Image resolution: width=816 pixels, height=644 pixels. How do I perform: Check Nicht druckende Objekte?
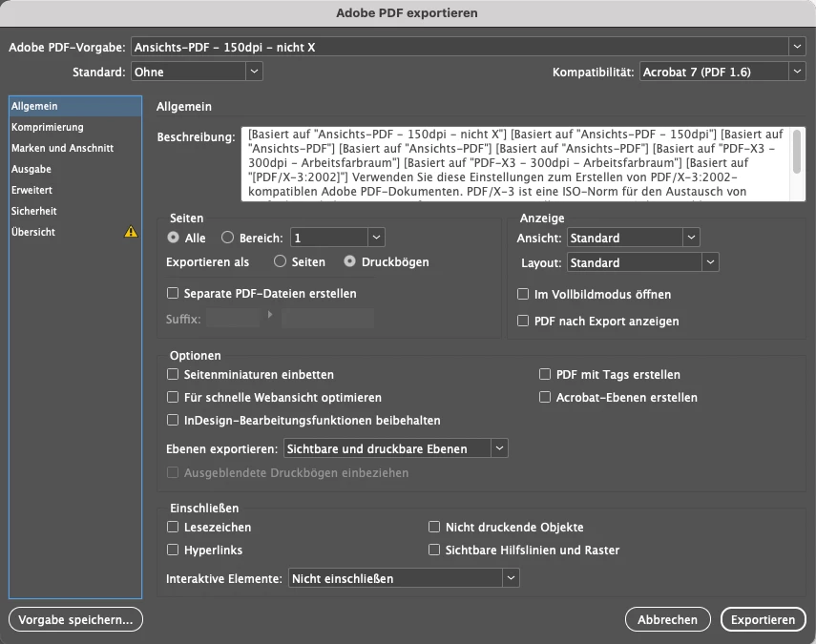click(434, 527)
